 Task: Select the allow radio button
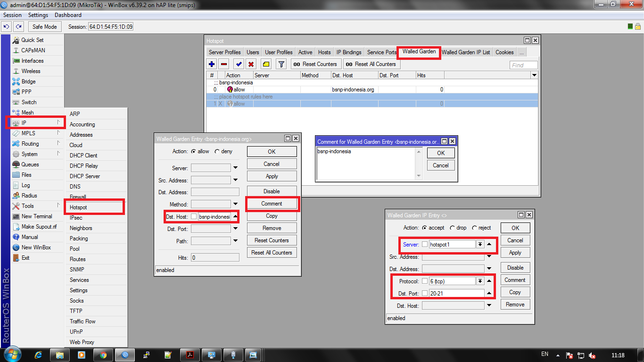click(193, 152)
